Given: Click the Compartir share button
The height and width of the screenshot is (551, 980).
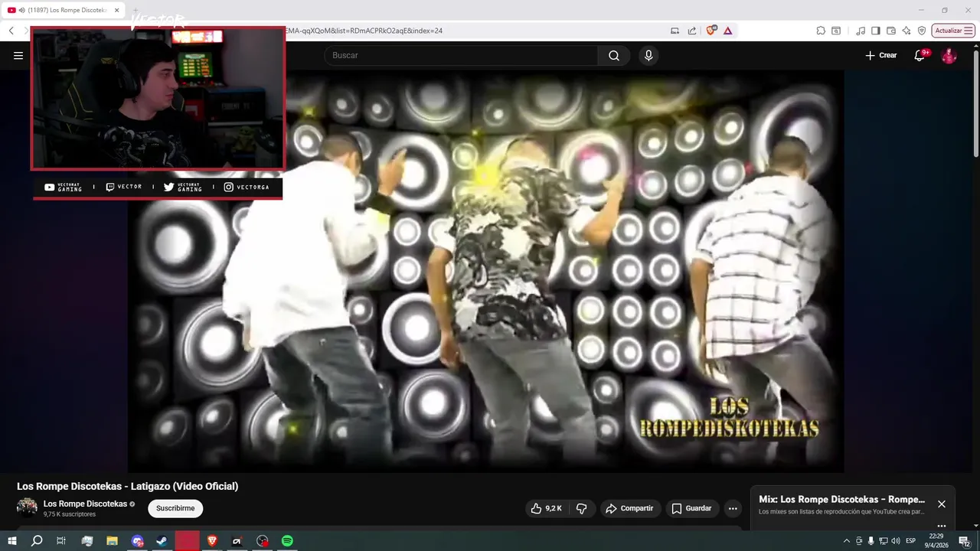Looking at the screenshot, I should tap(629, 508).
